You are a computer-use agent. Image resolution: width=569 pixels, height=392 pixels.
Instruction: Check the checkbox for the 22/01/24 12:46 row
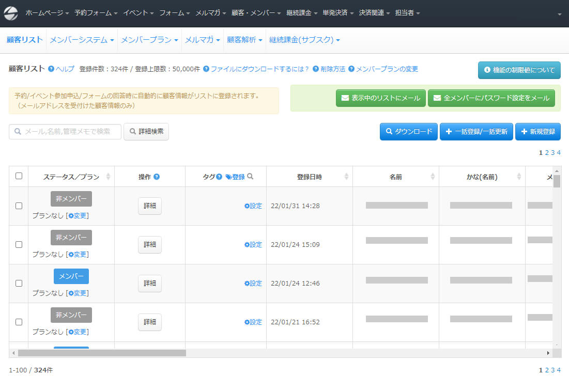point(19,283)
